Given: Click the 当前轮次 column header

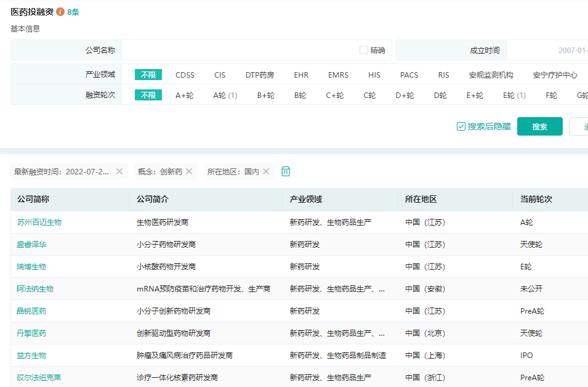Looking at the screenshot, I should click(x=536, y=200).
